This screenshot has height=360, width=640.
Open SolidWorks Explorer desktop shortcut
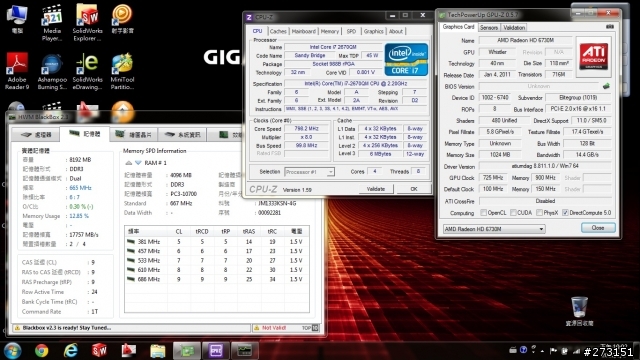[x=87, y=22]
